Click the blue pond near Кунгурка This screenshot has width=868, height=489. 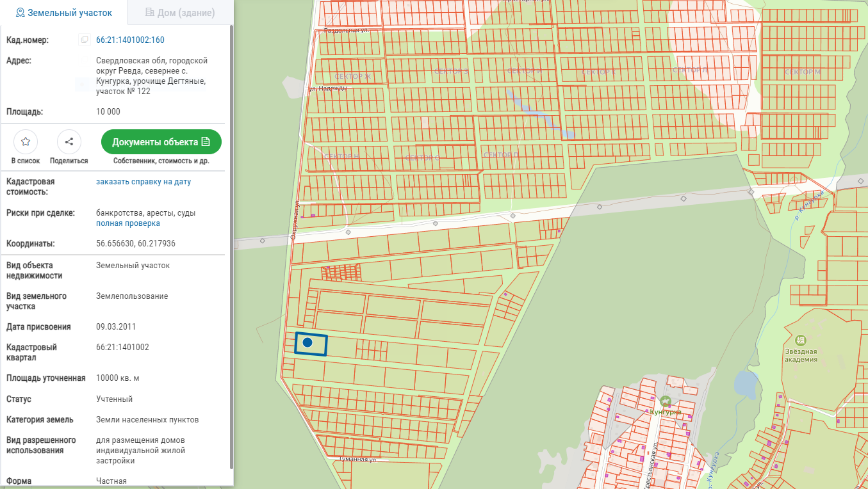tap(744, 383)
